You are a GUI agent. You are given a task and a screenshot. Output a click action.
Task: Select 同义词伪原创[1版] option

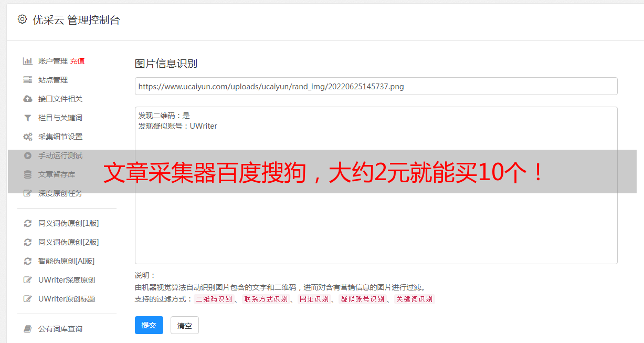(x=69, y=223)
